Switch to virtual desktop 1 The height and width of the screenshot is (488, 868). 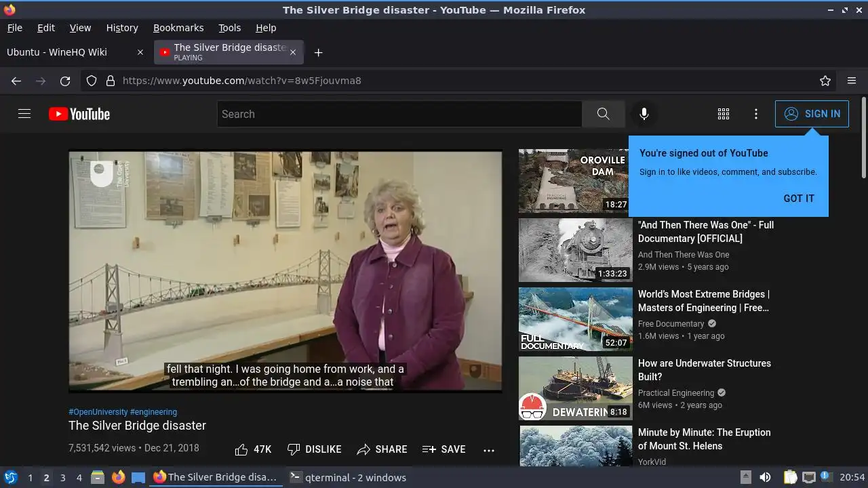click(x=30, y=477)
